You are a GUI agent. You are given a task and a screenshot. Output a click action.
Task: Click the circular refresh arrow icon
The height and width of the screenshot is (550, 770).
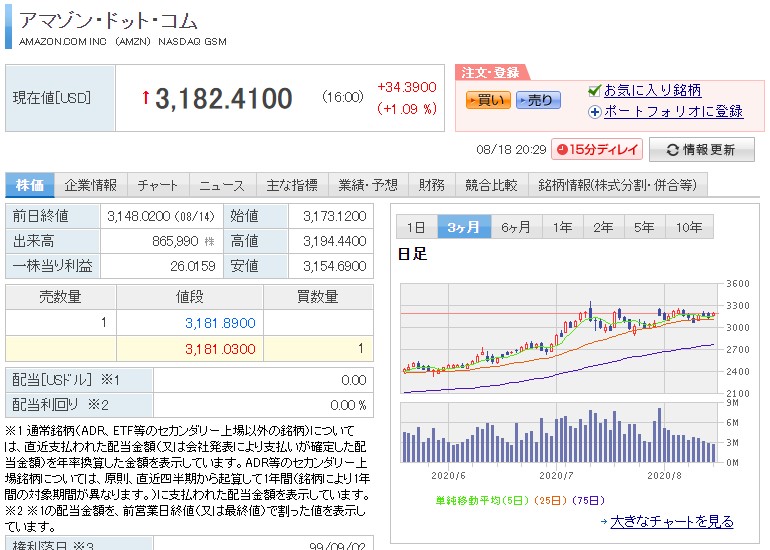pyautogui.click(x=672, y=150)
